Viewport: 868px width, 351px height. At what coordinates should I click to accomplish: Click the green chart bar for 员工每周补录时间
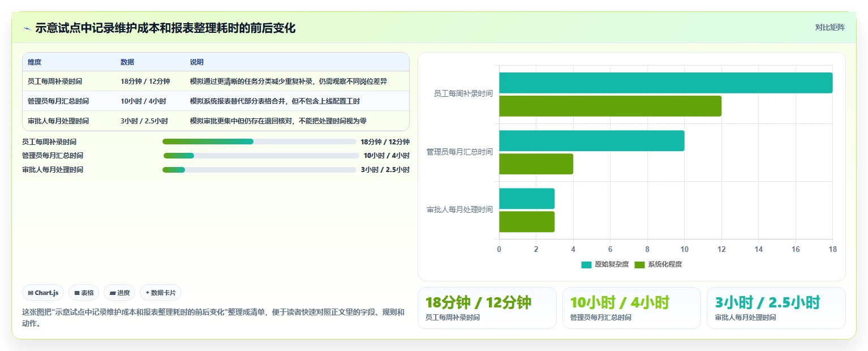(x=610, y=106)
